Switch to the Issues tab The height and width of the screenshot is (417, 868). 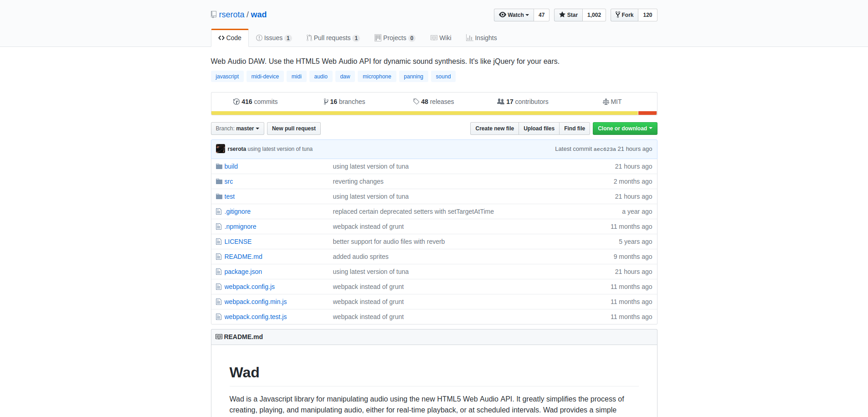(273, 38)
